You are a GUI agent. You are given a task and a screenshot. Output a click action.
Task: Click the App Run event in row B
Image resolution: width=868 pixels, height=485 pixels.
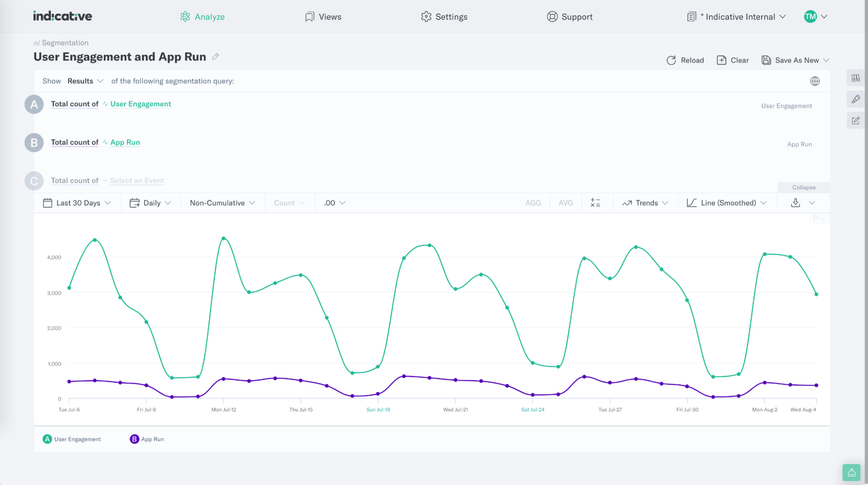tap(125, 142)
